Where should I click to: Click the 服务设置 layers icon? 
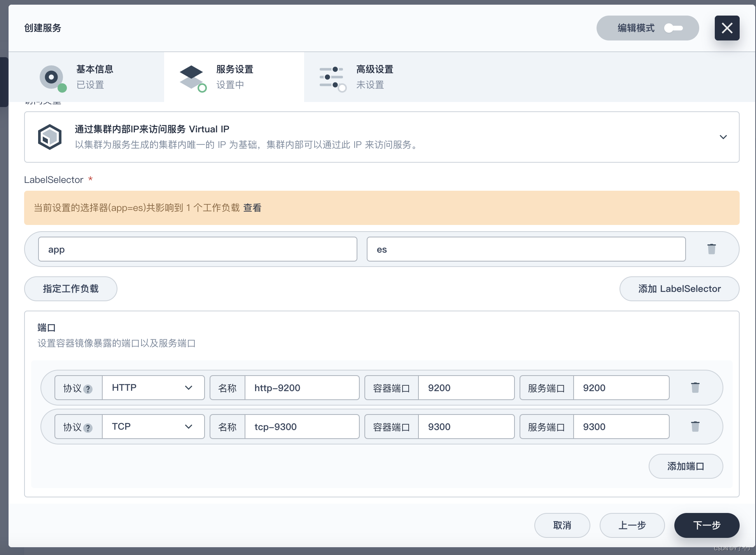(x=192, y=77)
